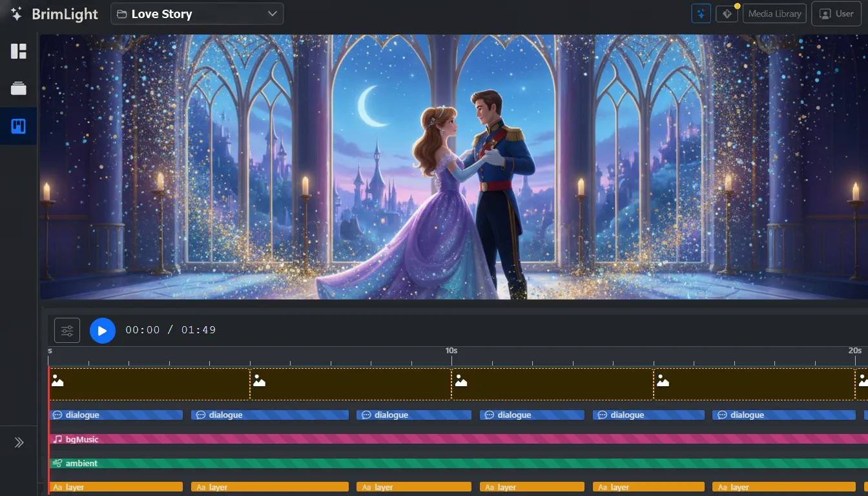Expand the collapsed left panel with chevron
868x496 pixels.
point(19,442)
